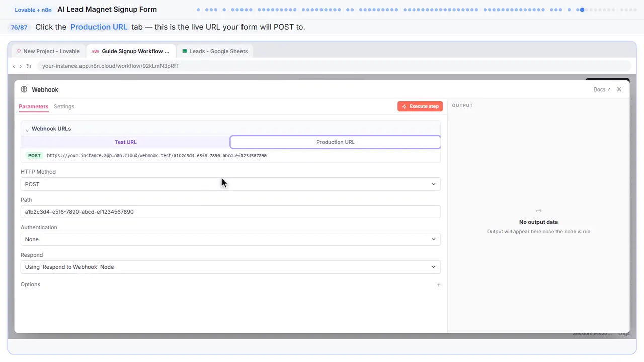Click the 'No output data' message
Image resolution: width=644 pixels, height=362 pixels.
tap(538, 222)
